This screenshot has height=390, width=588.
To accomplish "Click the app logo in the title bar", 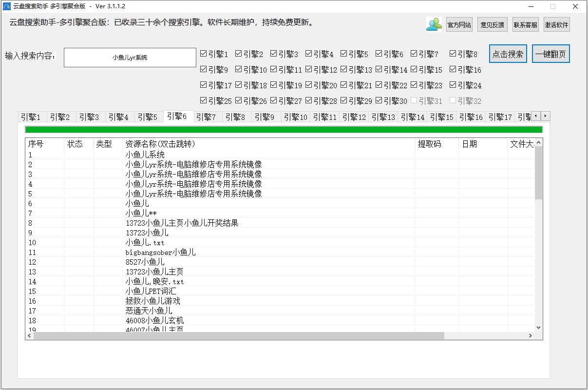I will (x=7, y=6).
